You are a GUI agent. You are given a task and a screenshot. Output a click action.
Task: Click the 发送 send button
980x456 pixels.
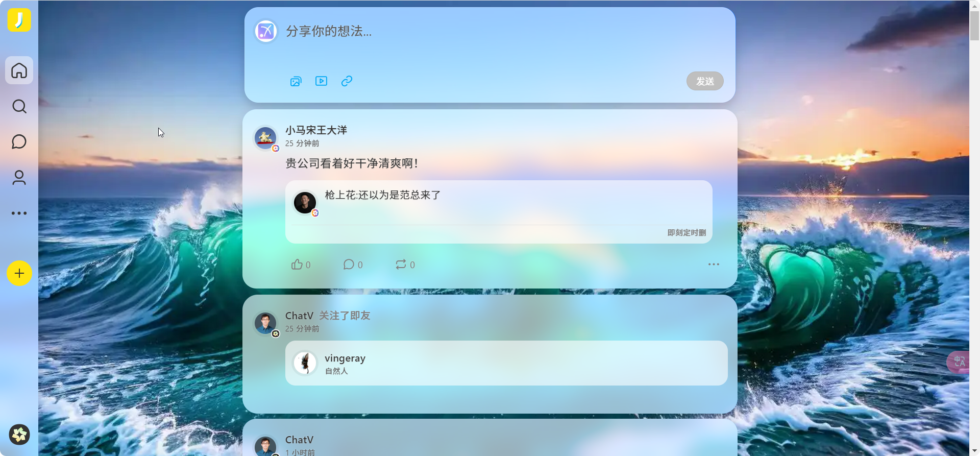[x=705, y=81]
